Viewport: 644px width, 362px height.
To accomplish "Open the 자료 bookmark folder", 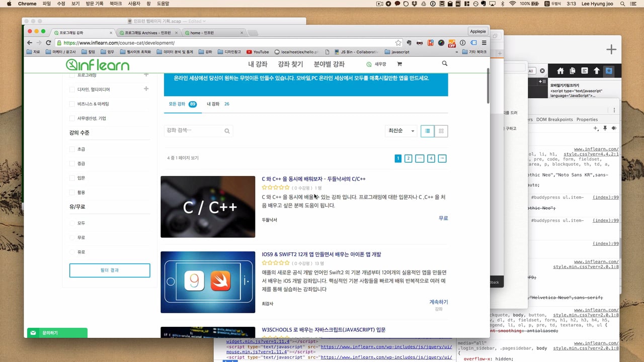I will [33, 52].
